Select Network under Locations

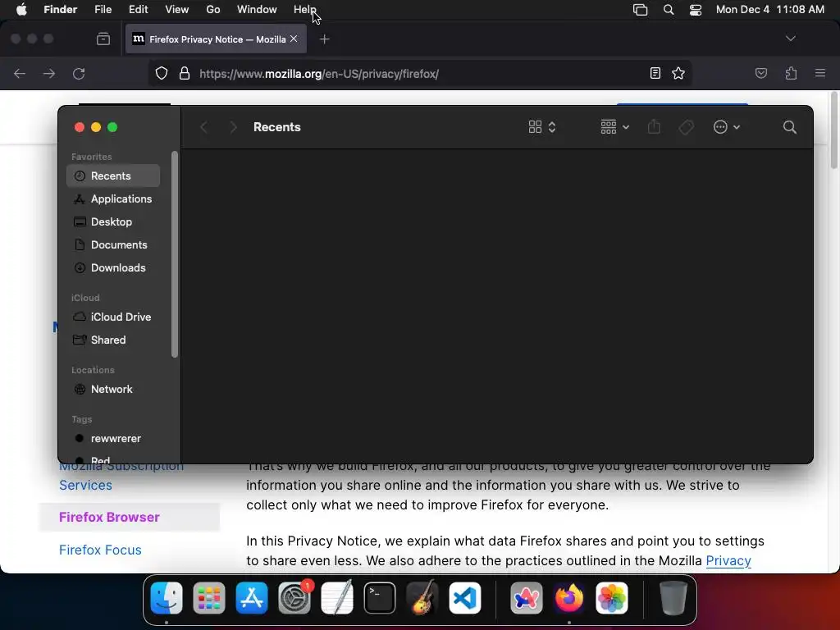(113, 390)
